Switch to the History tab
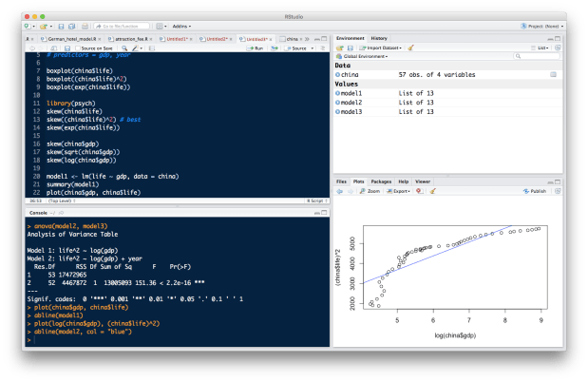The image size is (588, 382). [379, 38]
